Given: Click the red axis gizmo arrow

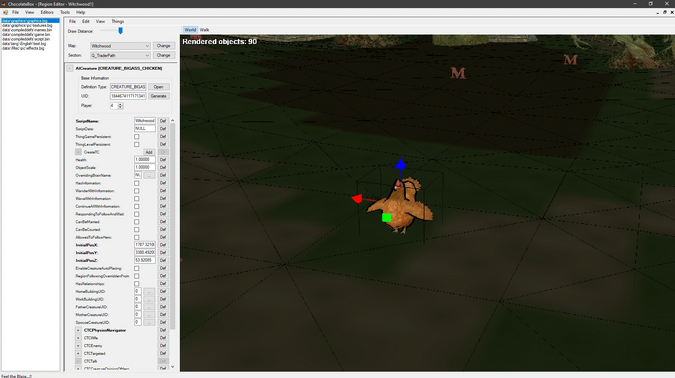Looking at the screenshot, I should (357, 198).
